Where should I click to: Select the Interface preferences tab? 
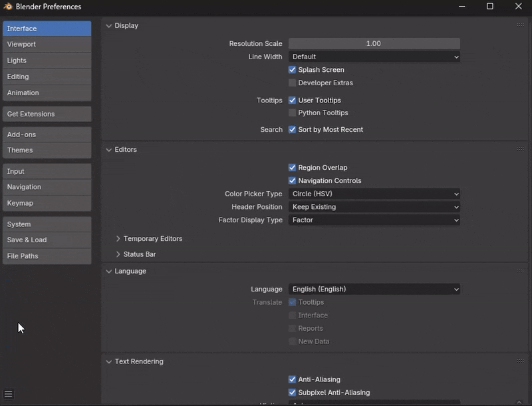tap(47, 29)
